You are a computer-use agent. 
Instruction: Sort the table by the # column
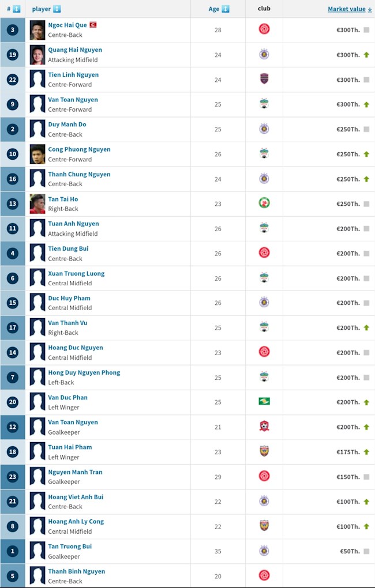tap(13, 9)
